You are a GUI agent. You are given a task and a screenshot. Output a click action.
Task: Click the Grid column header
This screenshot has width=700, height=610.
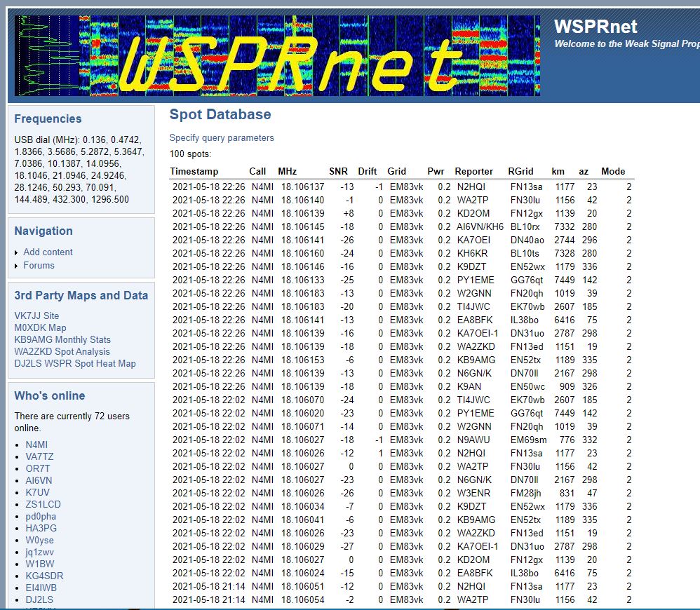tap(397, 171)
